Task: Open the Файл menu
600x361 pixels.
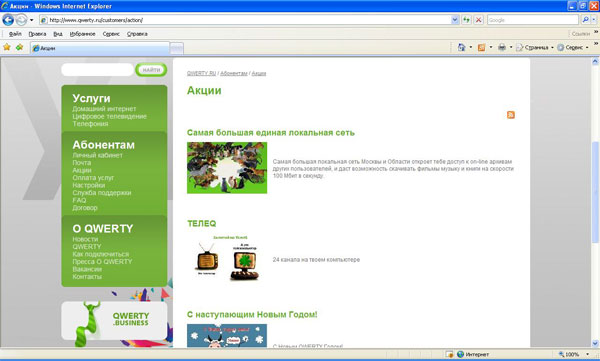Action: (x=15, y=34)
